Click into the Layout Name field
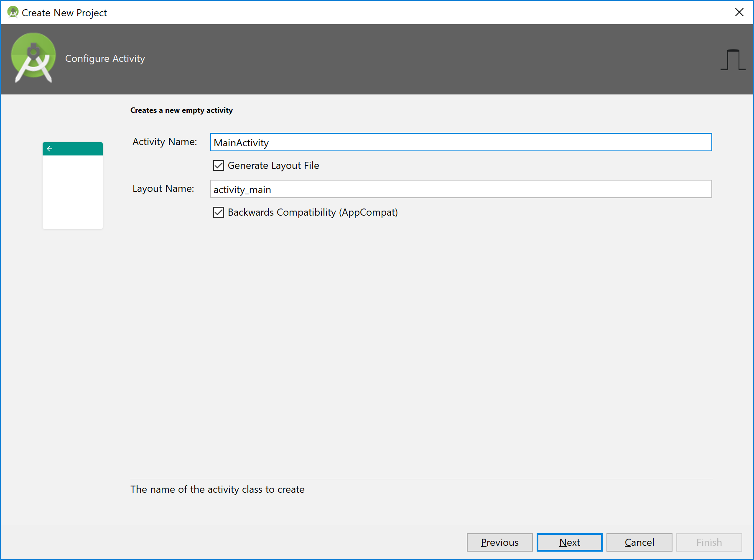This screenshot has height=560, width=754. click(461, 189)
